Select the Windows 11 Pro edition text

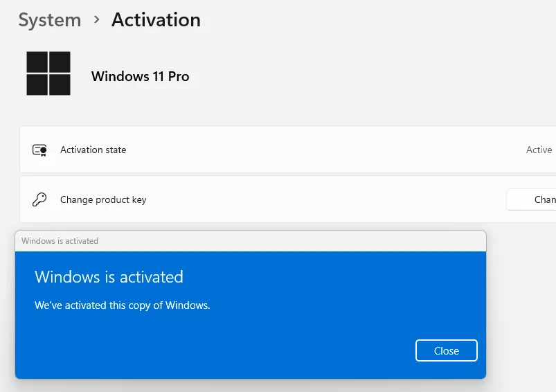(x=140, y=76)
